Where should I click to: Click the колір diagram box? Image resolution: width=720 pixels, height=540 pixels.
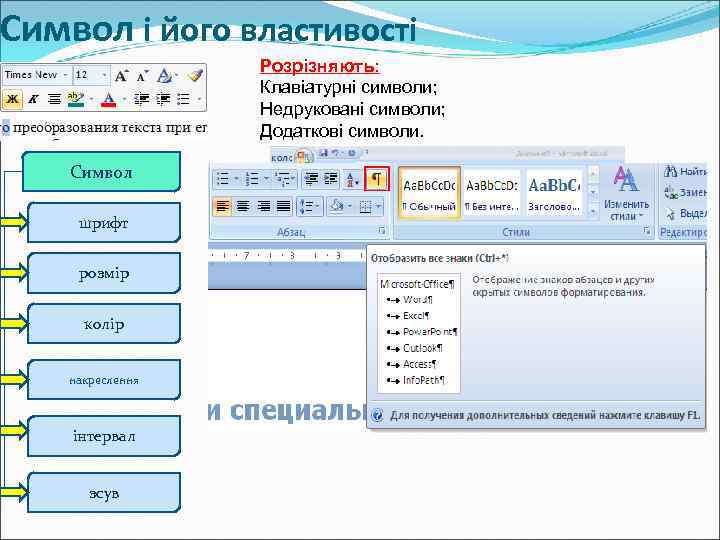(x=104, y=325)
